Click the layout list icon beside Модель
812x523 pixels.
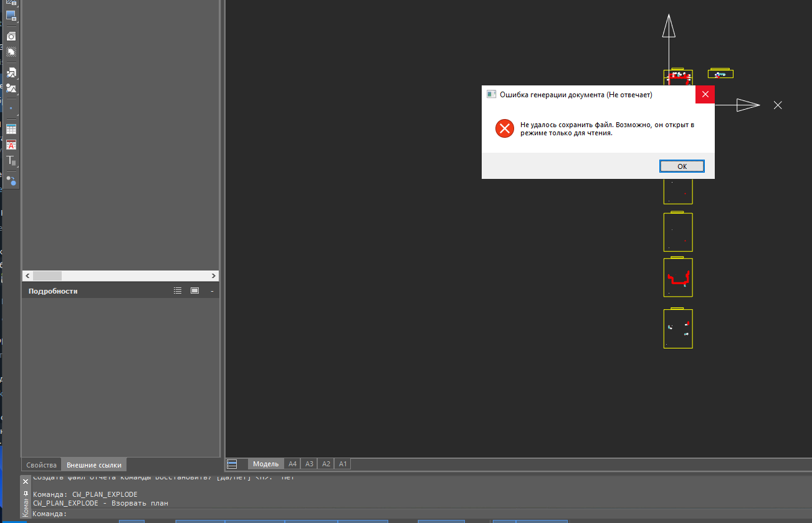point(232,464)
